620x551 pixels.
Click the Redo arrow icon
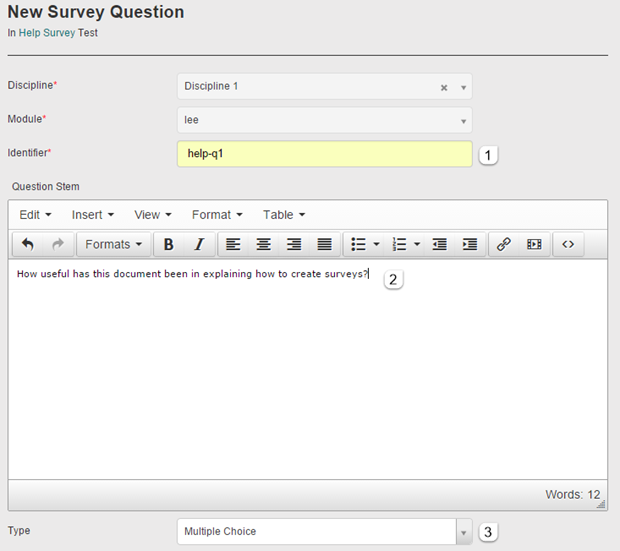[57, 245]
